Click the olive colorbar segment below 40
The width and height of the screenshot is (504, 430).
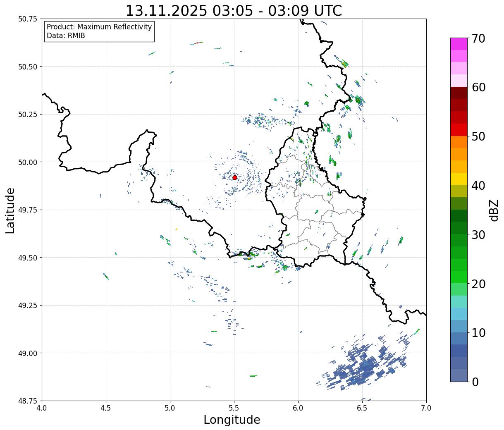click(x=459, y=191)
